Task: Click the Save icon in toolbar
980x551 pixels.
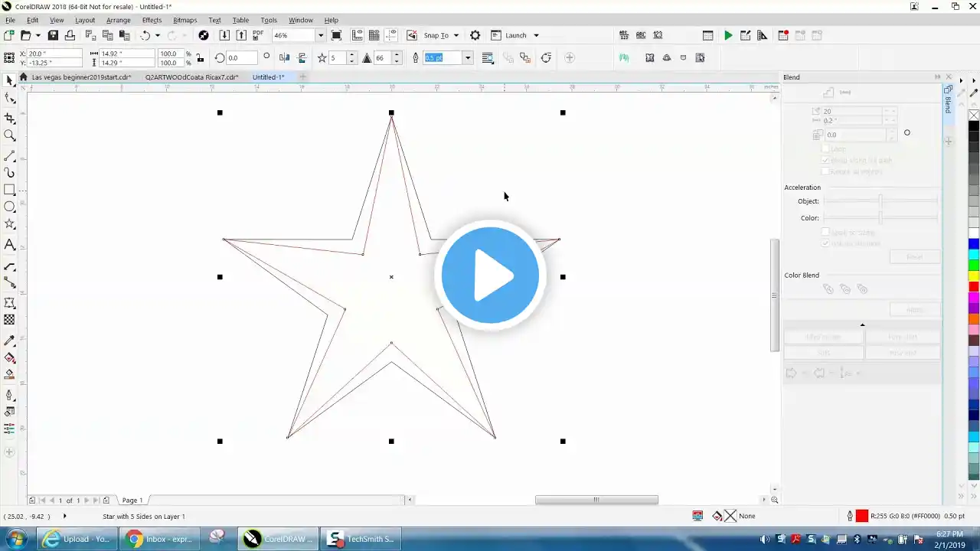Action: pos(53,35)
